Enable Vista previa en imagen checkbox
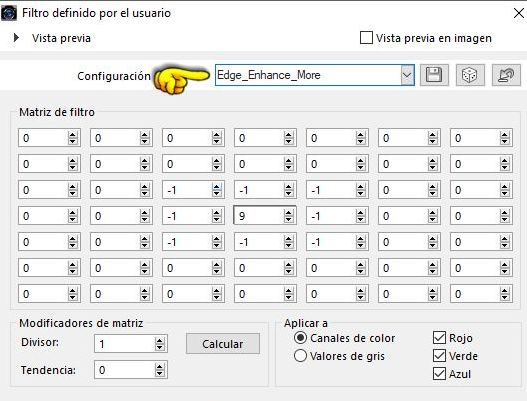Screen dimensions: 527x401 click(x=366, y=38)
